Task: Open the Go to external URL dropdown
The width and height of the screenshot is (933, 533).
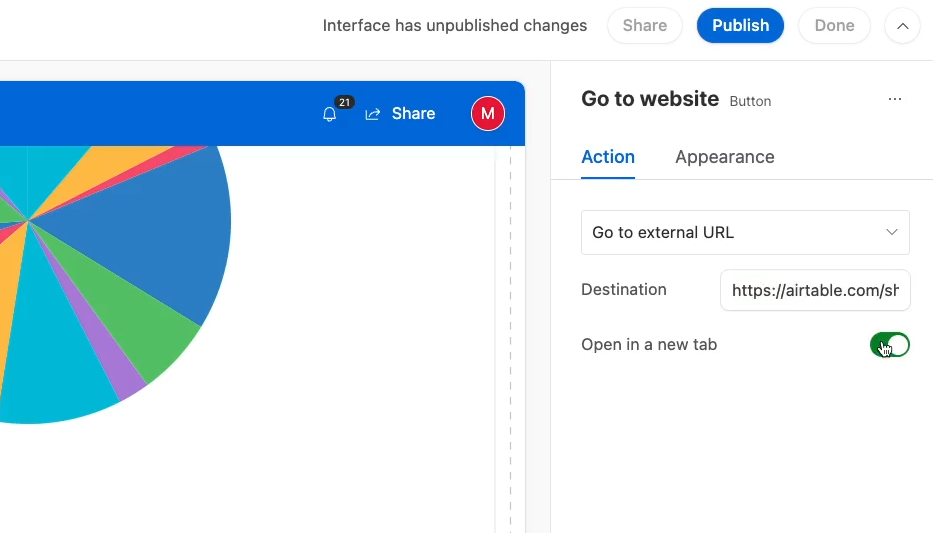Action: pyautogui.click(x=745, y=233)
